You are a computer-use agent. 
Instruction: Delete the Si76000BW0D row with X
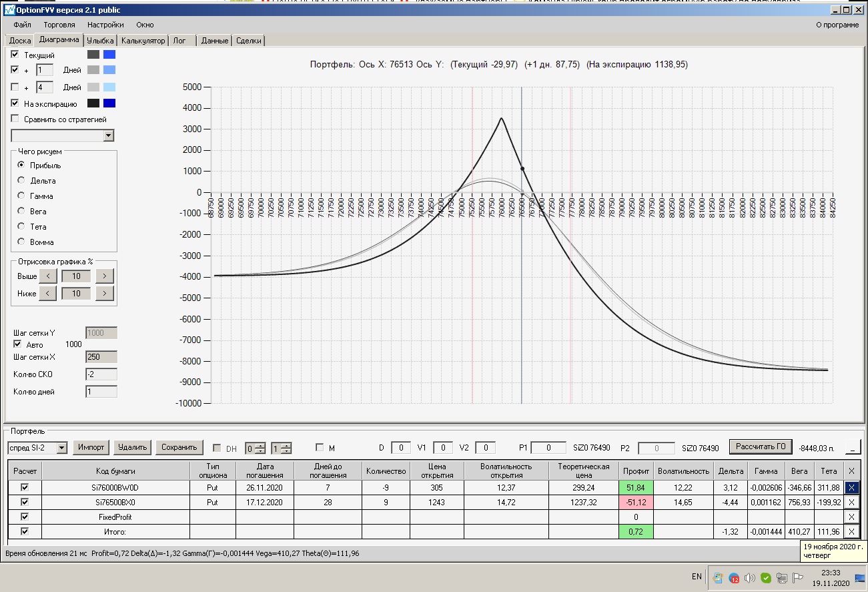(x=851, y=487)
